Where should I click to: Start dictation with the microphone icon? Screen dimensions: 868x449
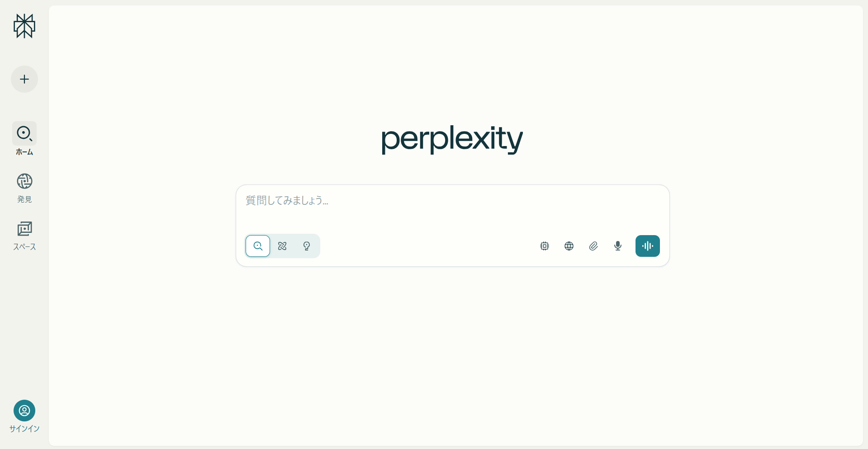[x=618, y=246]
